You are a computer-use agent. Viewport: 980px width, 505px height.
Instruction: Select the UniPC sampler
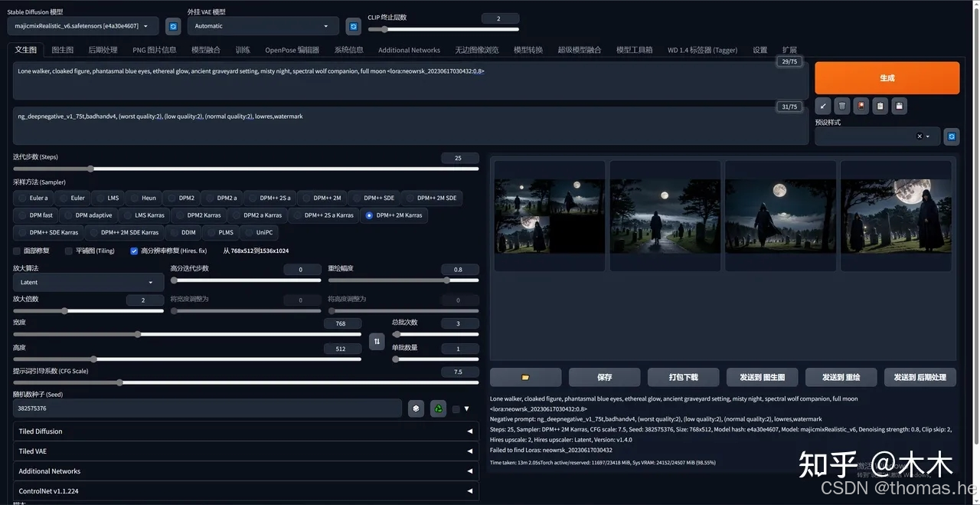258,232
